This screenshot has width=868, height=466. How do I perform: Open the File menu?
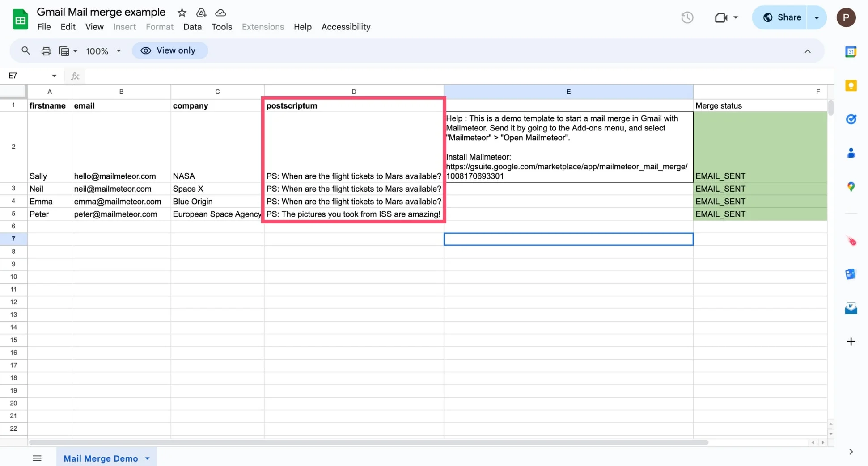[44, 27]
